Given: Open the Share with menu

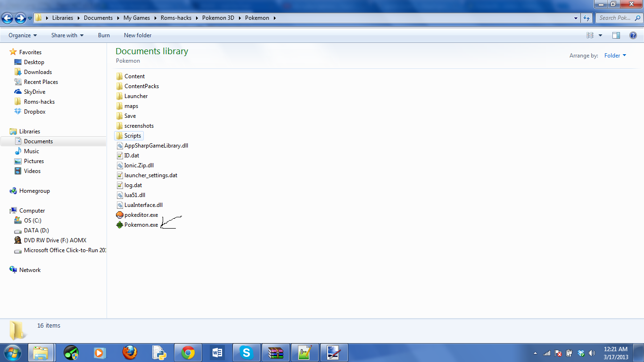Looking at the screenshot, I should click(x=67, y=35).
